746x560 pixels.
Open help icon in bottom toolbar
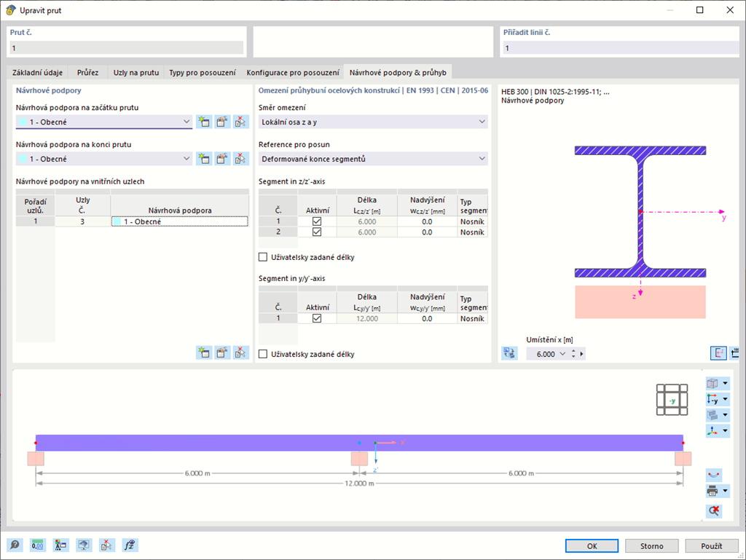coord(15,545)
